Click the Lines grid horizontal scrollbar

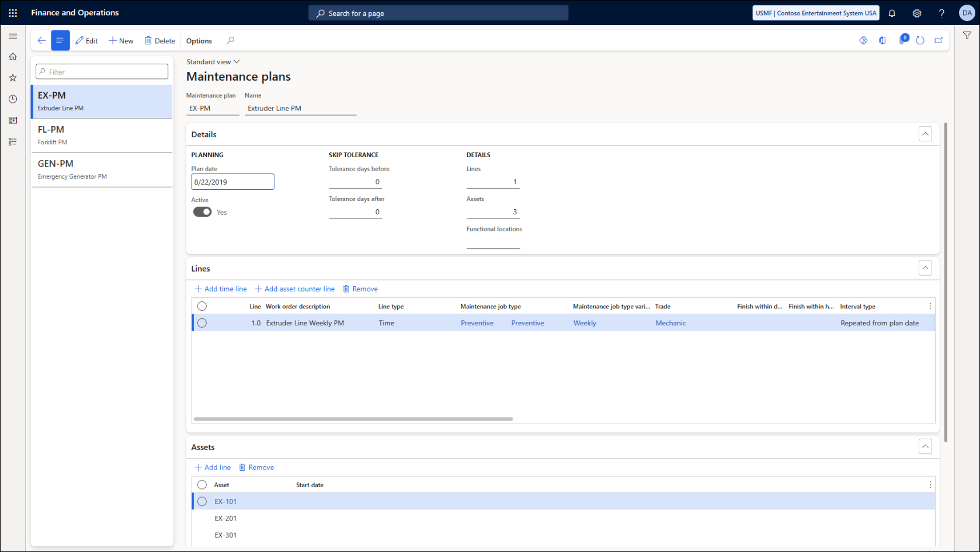point(353,419)
